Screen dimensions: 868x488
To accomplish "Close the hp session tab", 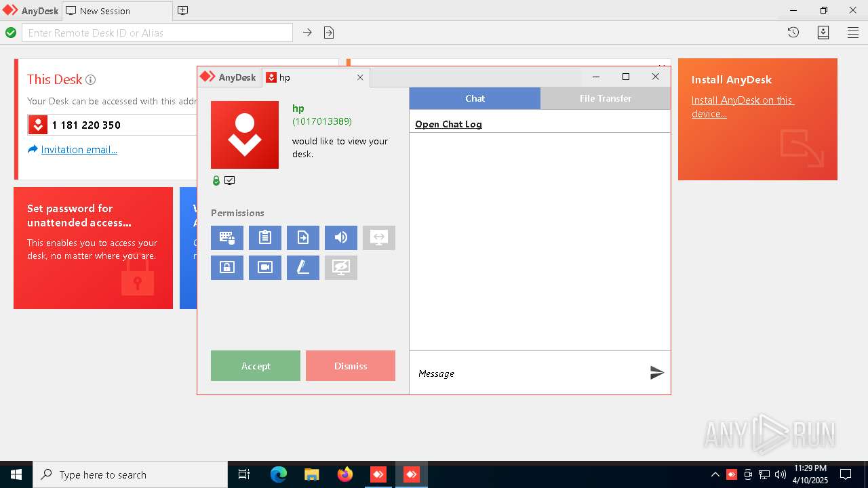I will [360, 77].
